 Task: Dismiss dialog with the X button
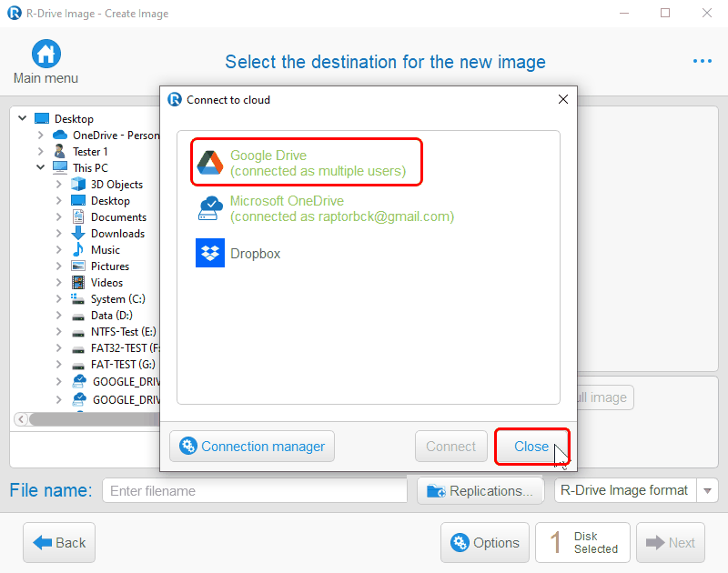pos(563,99)
